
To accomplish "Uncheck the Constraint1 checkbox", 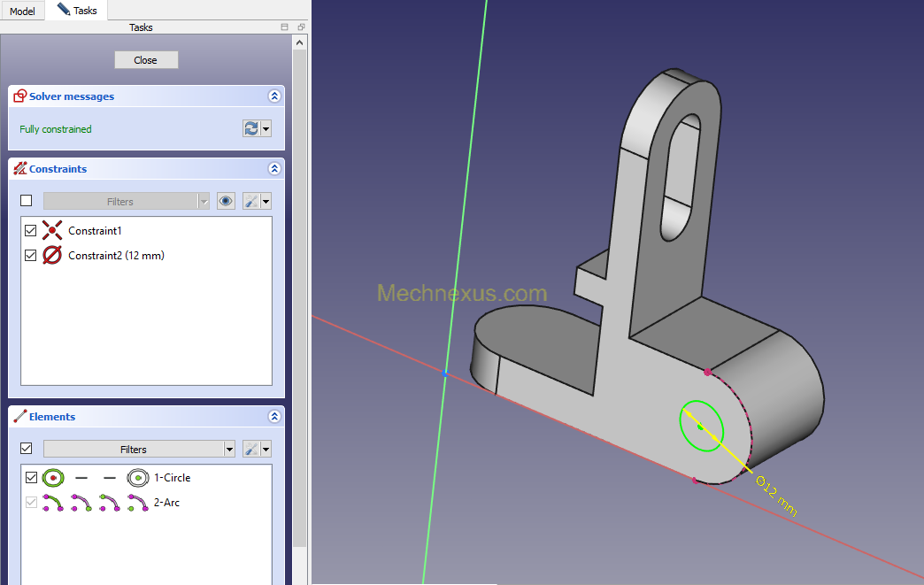I will point(31,231).
